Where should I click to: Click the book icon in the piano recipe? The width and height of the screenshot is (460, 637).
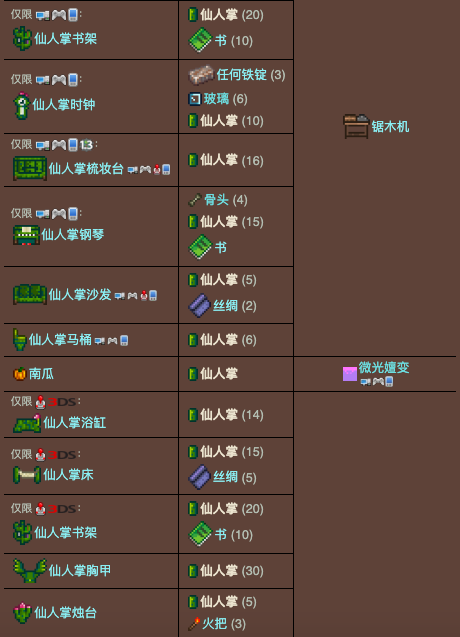point(200,247)
